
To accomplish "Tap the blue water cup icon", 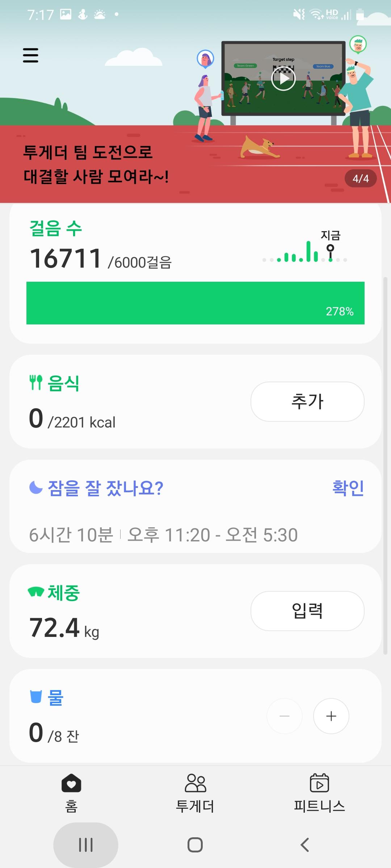I will [x=36, y=697].
